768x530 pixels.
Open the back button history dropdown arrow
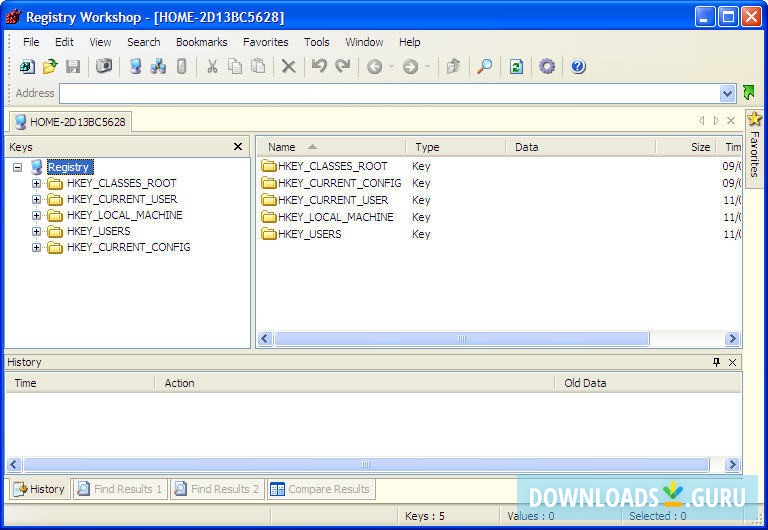[391, 67]
